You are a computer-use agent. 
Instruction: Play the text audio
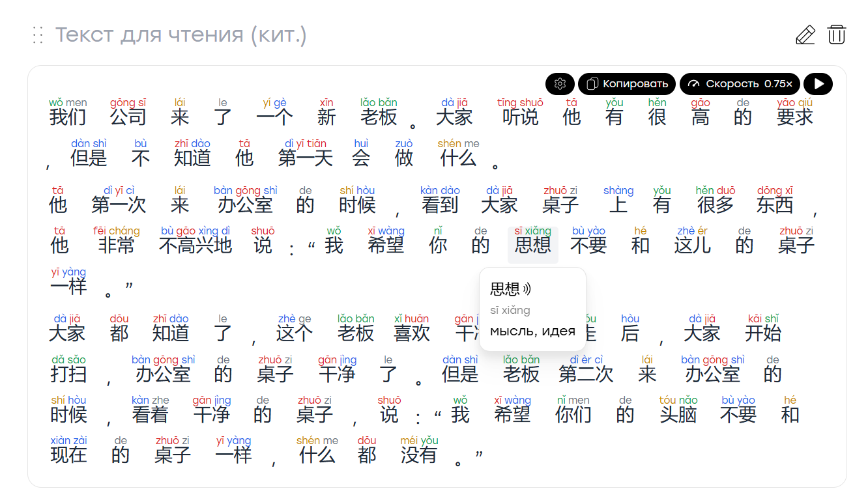point(818,84)
